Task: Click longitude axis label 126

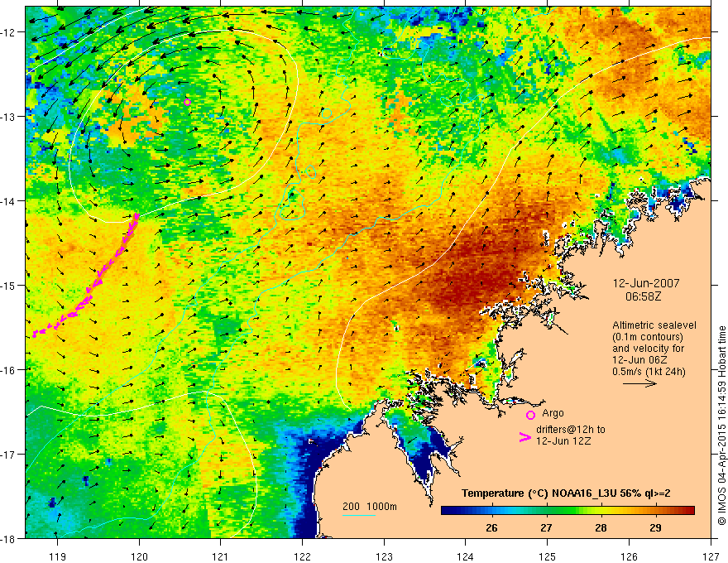Action: coord(629,556)
